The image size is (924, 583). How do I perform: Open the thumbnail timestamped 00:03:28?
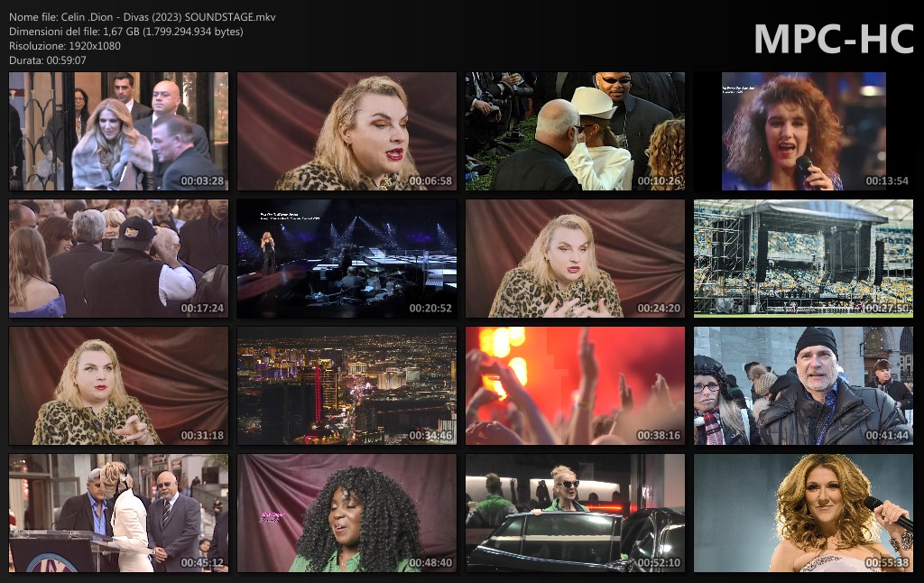118,131
